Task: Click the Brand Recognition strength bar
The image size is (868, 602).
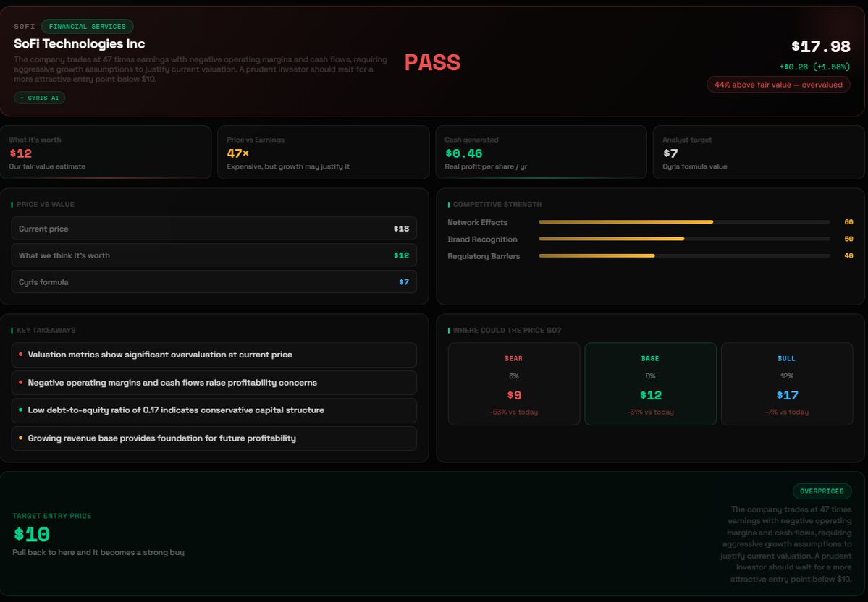Action: point(684,239)
